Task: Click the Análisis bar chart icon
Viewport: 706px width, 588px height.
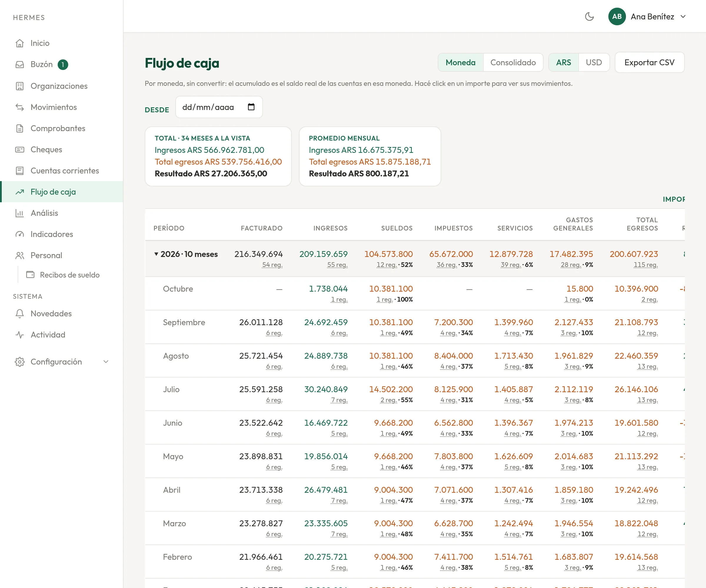Action: 20,213
